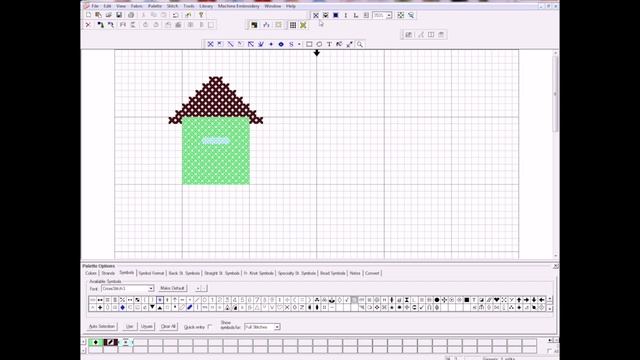The image size is (640, 360).
Task: Click the Print icon in toolbar
Action: click(131, 15)
